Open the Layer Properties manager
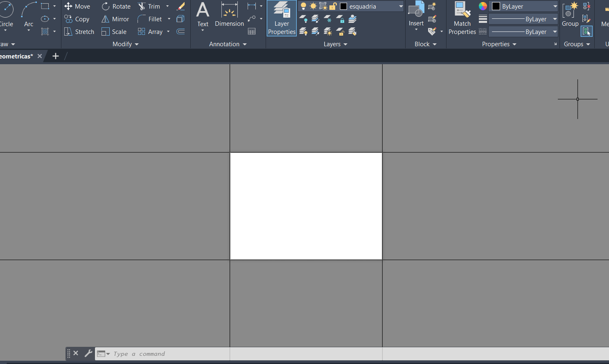 click(282, 18)
